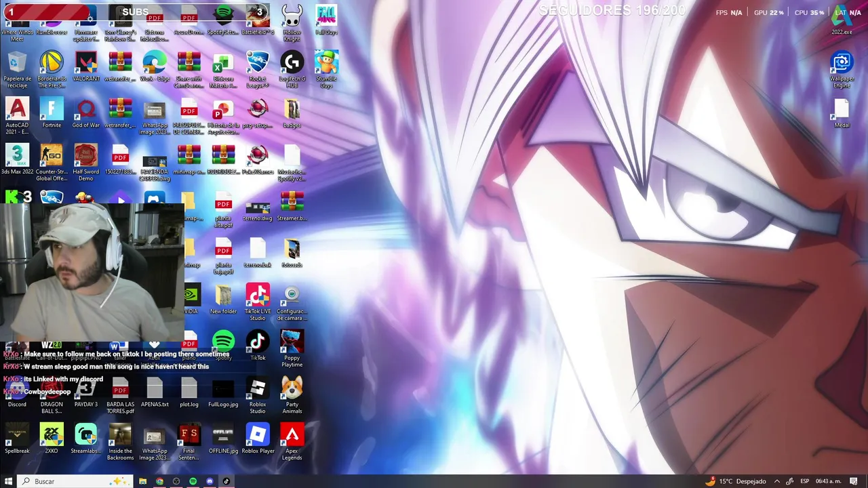Open the Final Sentence desktop shortcut
The height and width of the screenshot is (488, 868).
tap(189, 443)
